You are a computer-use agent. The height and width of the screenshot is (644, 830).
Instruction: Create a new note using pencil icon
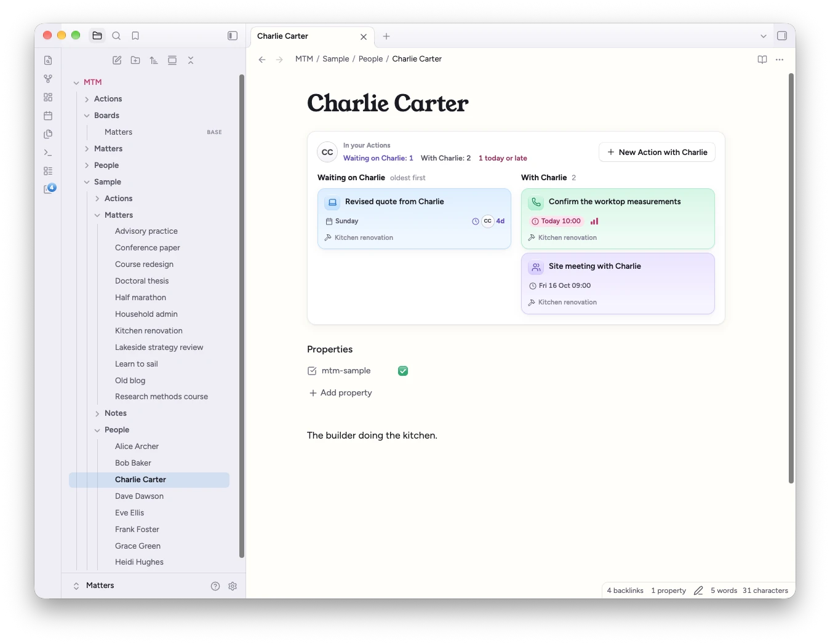pyautogui.click(x=117, y=60)
